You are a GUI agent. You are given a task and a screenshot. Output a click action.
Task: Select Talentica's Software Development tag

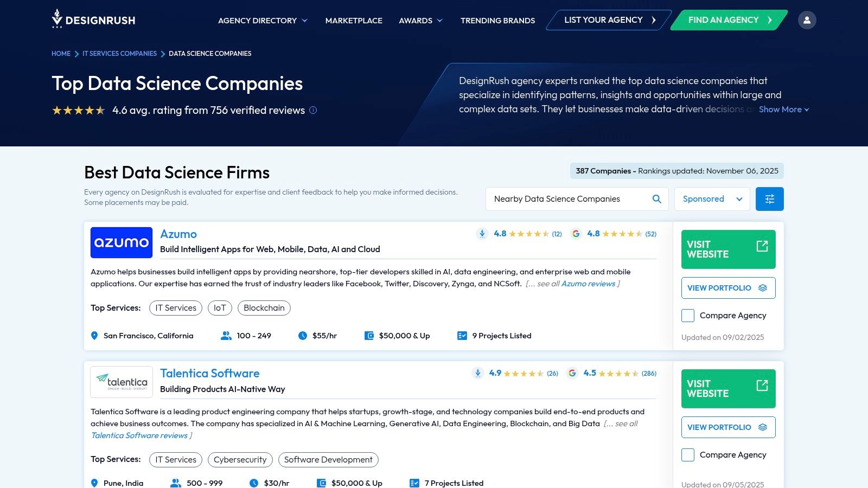(x=328, y=460)
